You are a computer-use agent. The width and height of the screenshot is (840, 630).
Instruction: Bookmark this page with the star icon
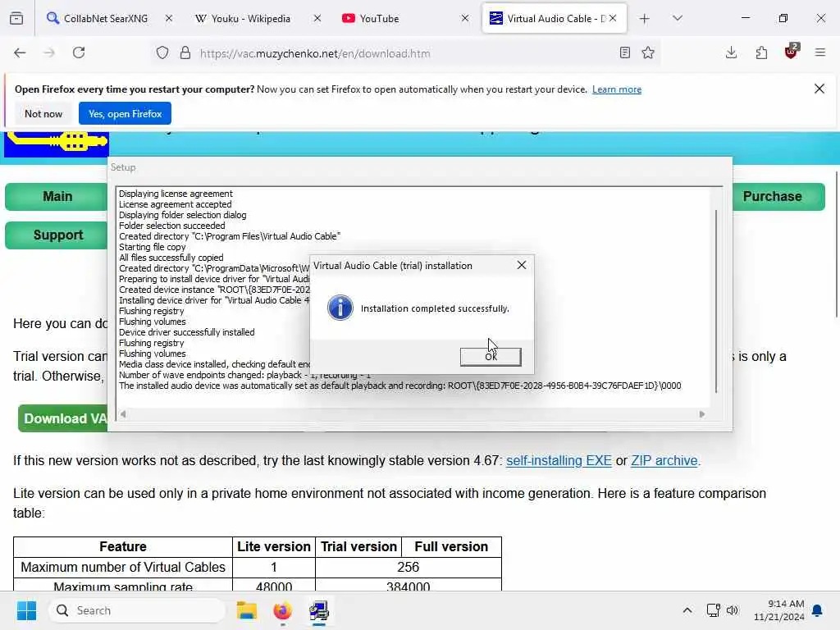[648, 52]
